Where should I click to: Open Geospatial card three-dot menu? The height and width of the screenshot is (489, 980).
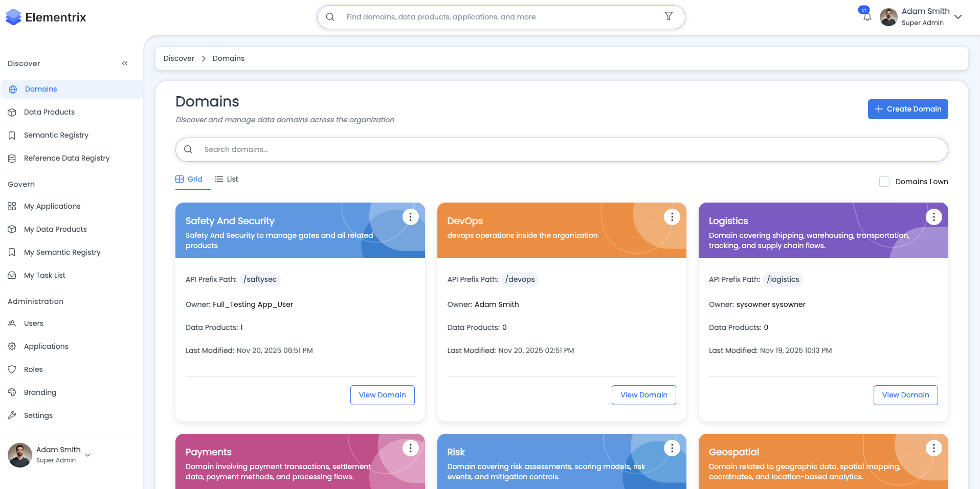pyautogui.click(x=934, y=448)
